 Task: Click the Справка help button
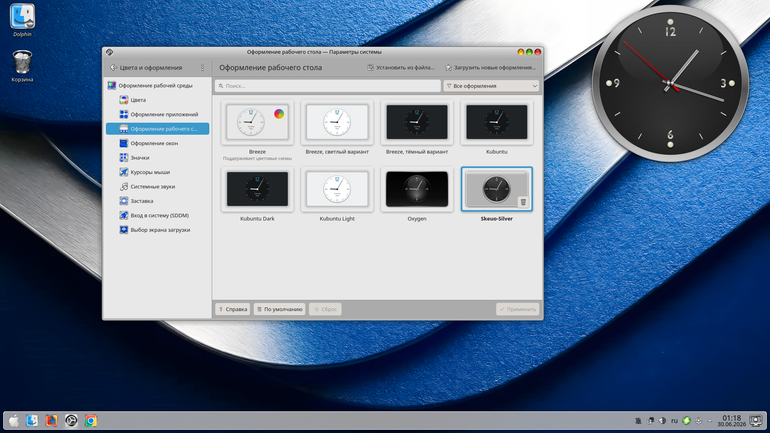(x=233, y=309)
